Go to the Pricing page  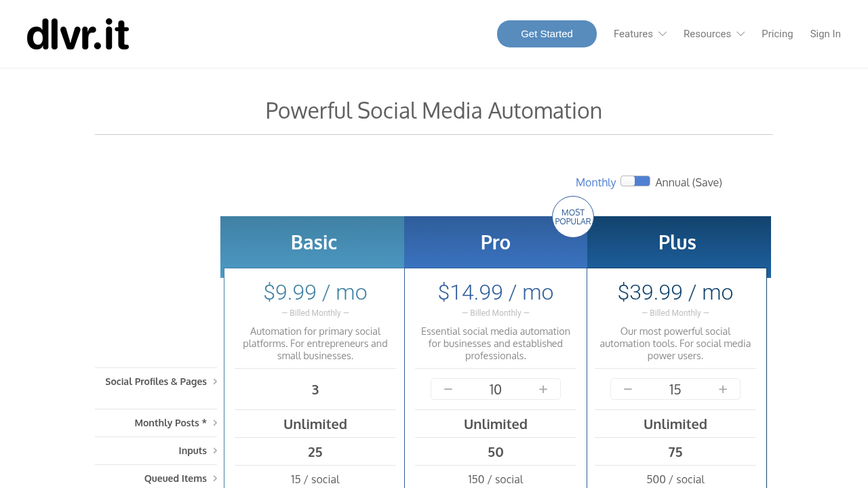(x=777, y=34)
